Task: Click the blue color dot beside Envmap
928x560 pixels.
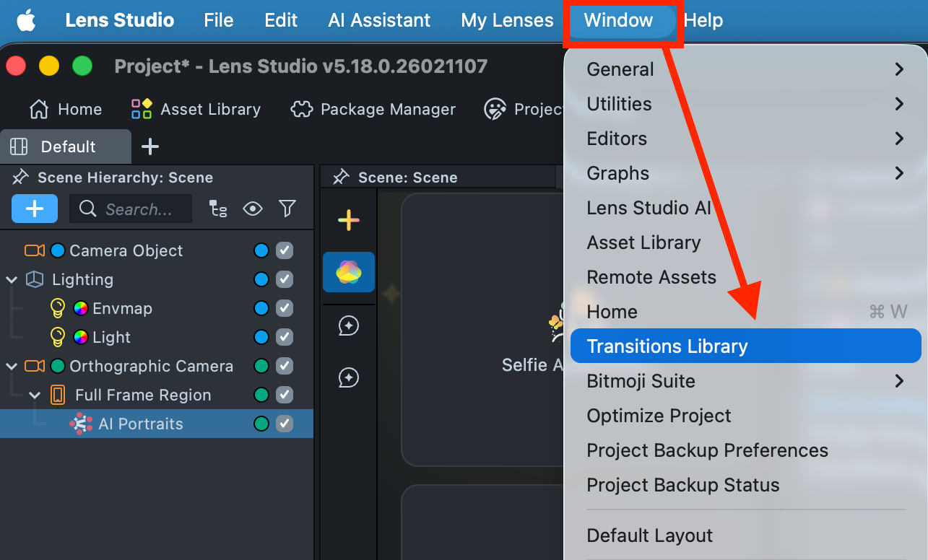Action: pos(261,308)
